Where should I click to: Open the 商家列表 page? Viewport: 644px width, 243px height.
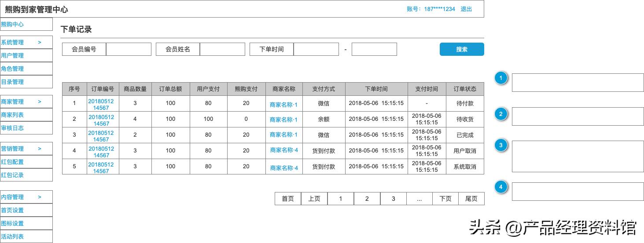click(26, 115)
